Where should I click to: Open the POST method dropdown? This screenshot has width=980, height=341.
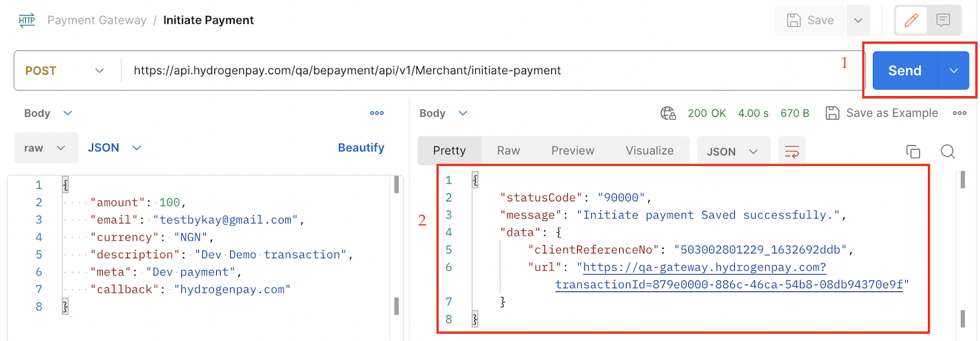65,70
